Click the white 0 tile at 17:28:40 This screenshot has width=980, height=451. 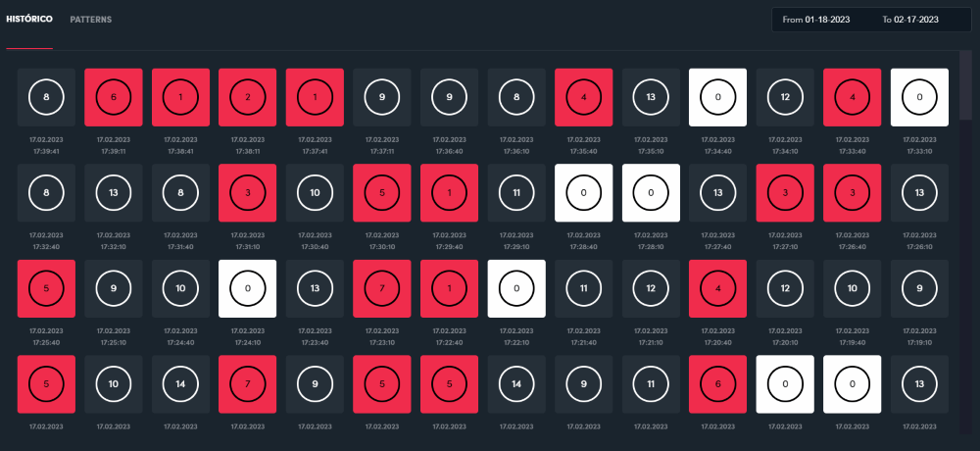[x=584, y=193]
